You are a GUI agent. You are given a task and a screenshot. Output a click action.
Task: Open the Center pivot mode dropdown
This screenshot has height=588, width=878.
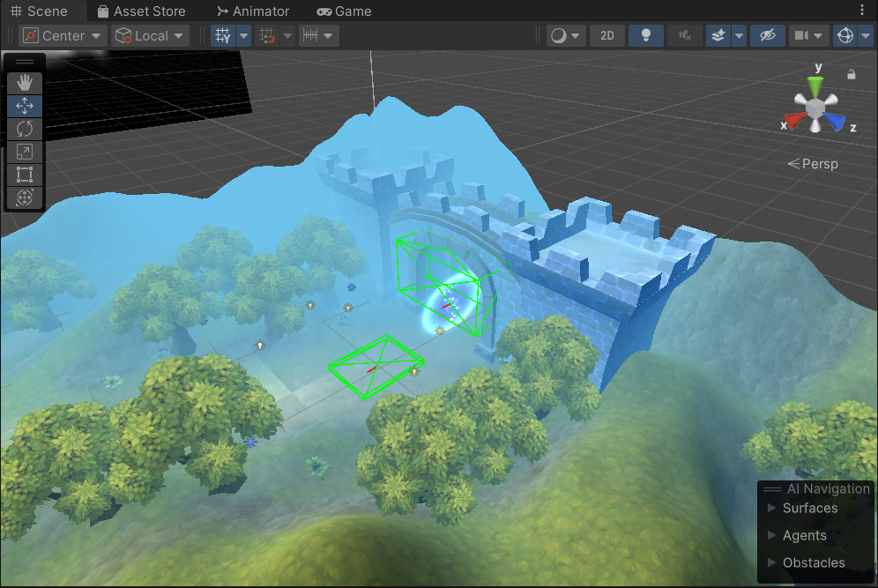(x=63, y=36)
